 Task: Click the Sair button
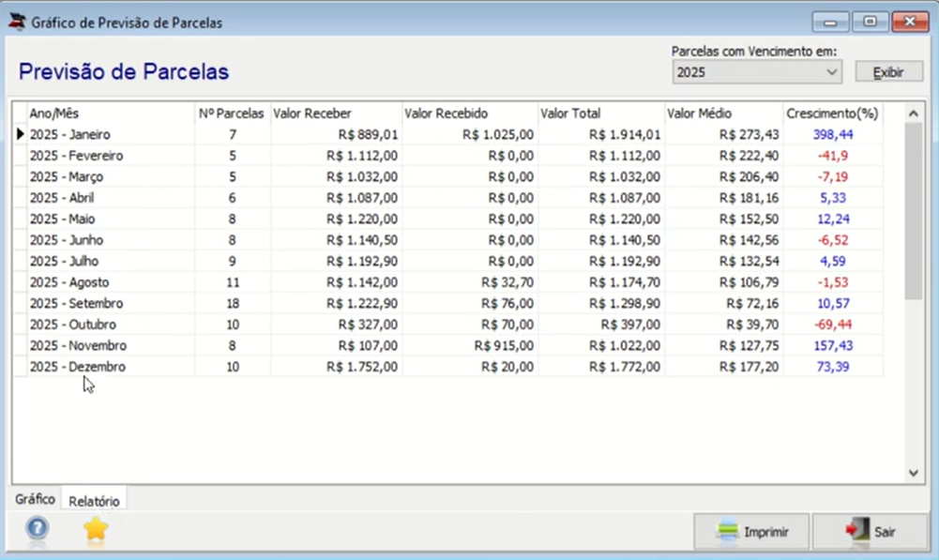871,531
